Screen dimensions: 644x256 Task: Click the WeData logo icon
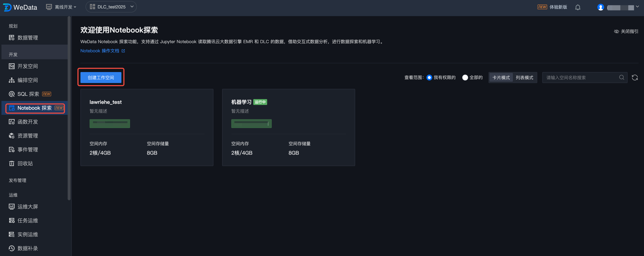tap(7, 7)
